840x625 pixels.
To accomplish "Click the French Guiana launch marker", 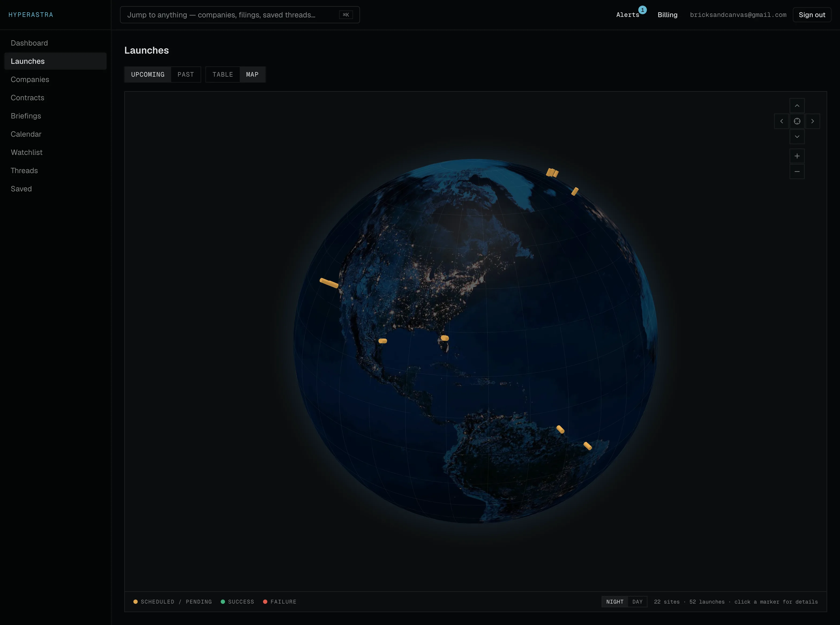I will 560,429.
